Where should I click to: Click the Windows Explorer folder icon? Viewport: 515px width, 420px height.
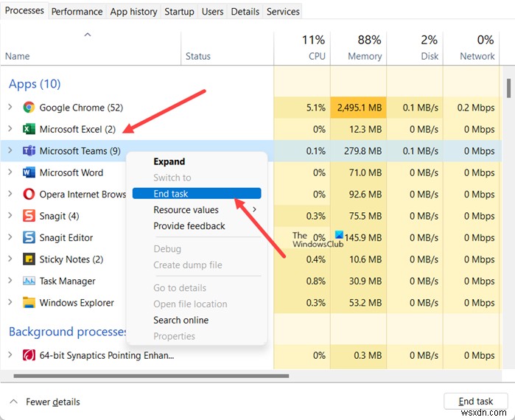[29, 303]
